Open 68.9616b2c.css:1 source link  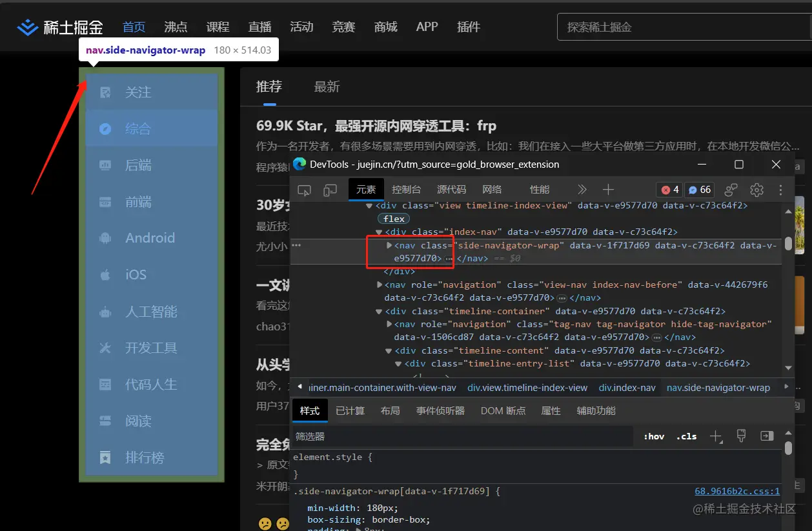(x=737, y=492)
